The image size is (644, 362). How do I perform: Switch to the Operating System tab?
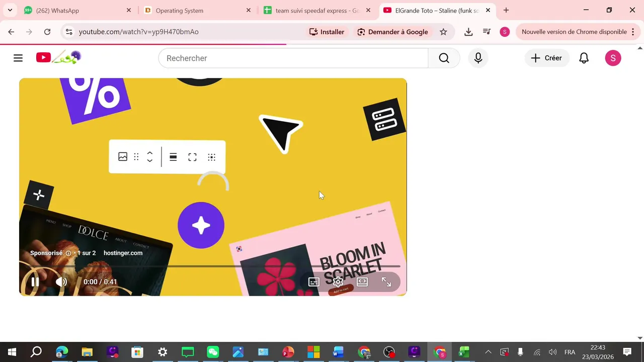pyautogui.click(x=197, y=10)
